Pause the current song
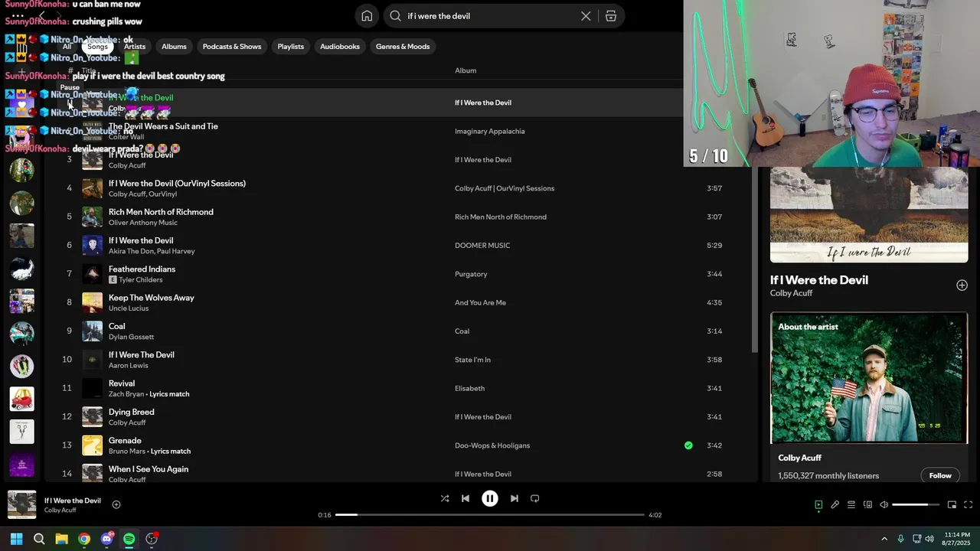980x551 pixels. tap(490, 498)
